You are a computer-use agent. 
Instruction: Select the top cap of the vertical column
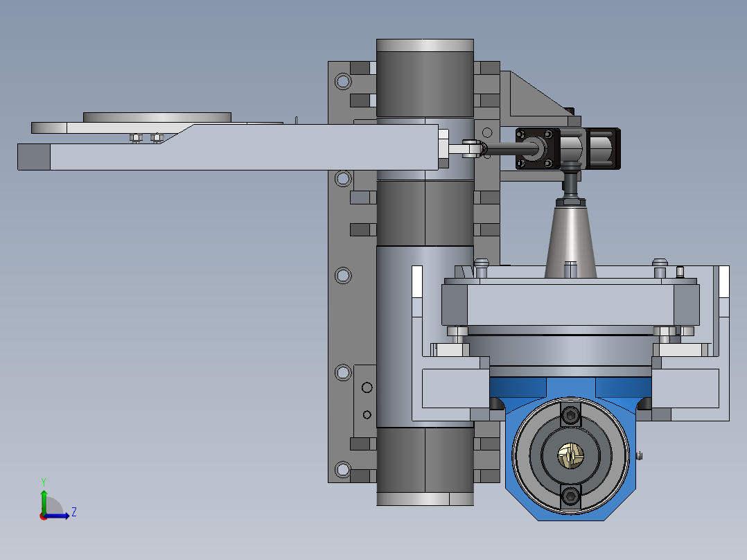(x=425, y=45)
